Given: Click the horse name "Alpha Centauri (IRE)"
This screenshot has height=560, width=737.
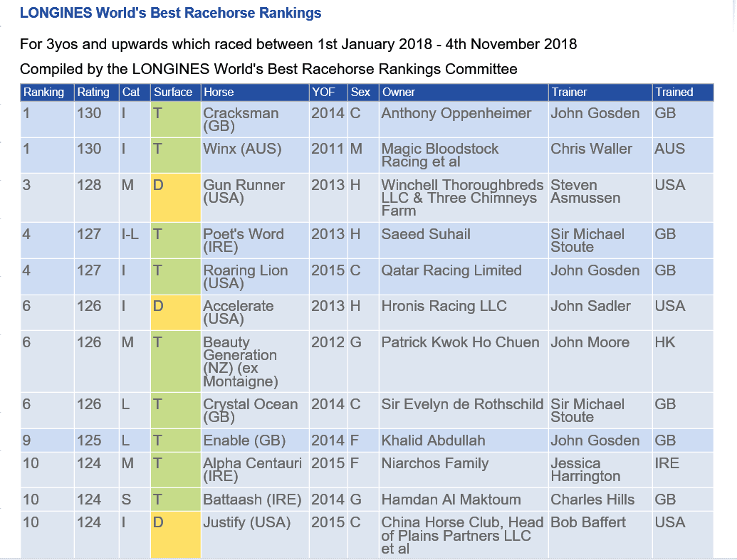Looking at the screenshot, I should [x=252, y=470].
